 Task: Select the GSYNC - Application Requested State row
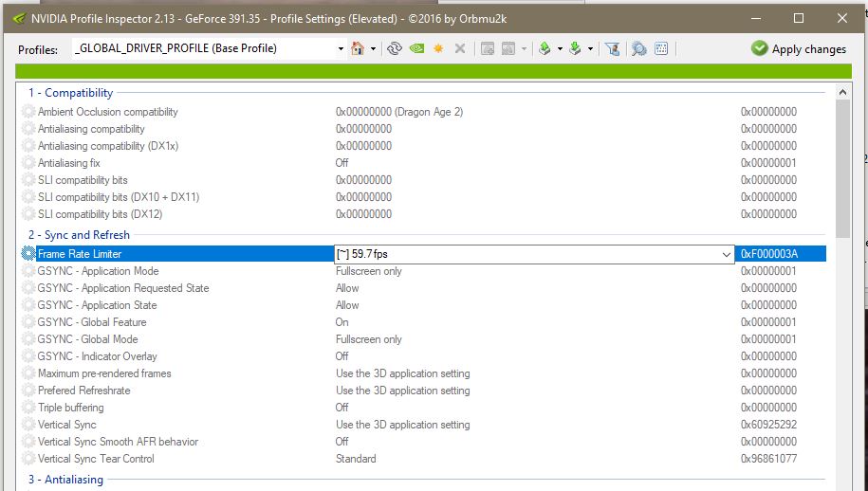tap(424, 288)
